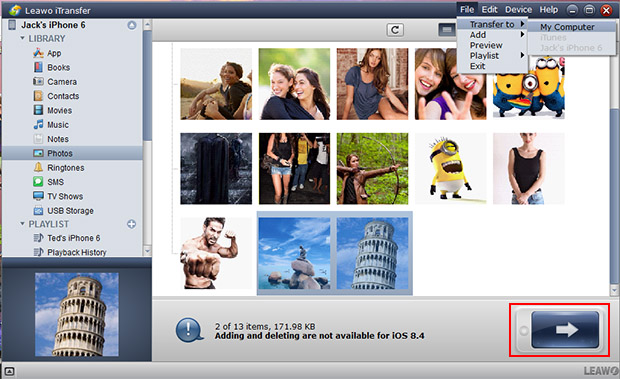
Task: Toggle the panel icon in the bottom status bar
Action: 9,371
